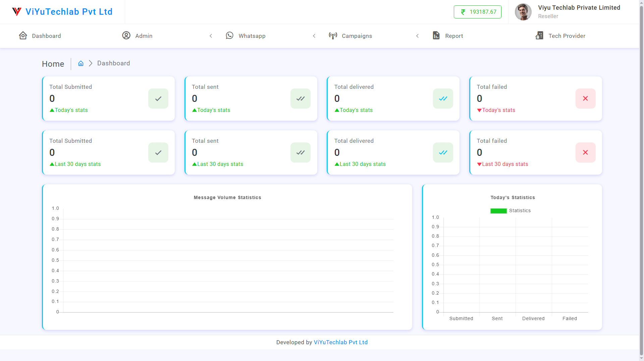Image resolution: width=644 pixels, height=361 pixels.
Task: Click blue double-check icon in today's Total delivered
Action: [x=443, y=99]
